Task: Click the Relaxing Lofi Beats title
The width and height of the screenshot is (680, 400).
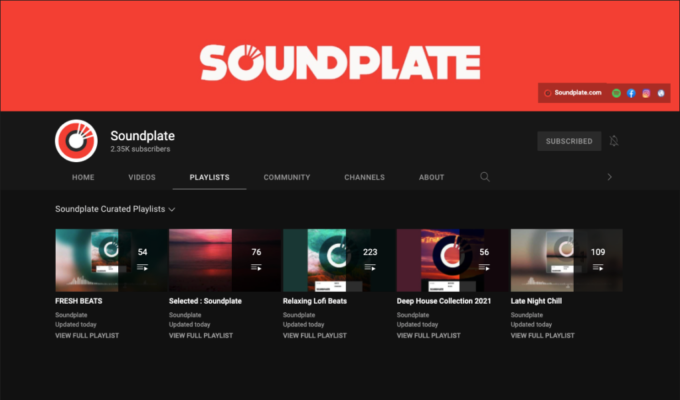Action: [x=315, y=301]
